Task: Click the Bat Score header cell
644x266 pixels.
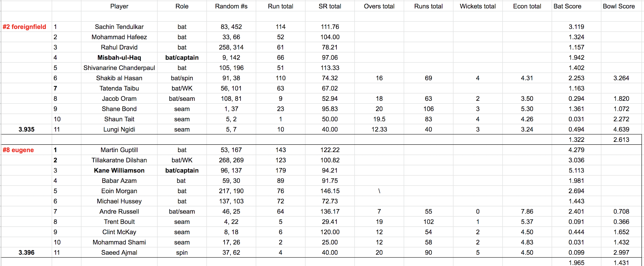Action: click(x=567, y=6)
